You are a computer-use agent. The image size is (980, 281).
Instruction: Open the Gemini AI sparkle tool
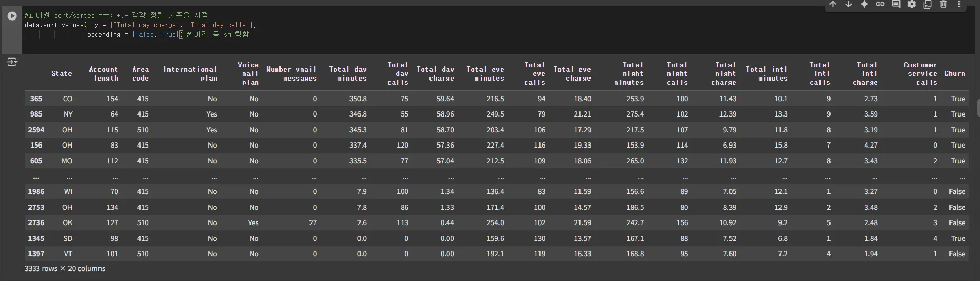[x=864, y=4]
